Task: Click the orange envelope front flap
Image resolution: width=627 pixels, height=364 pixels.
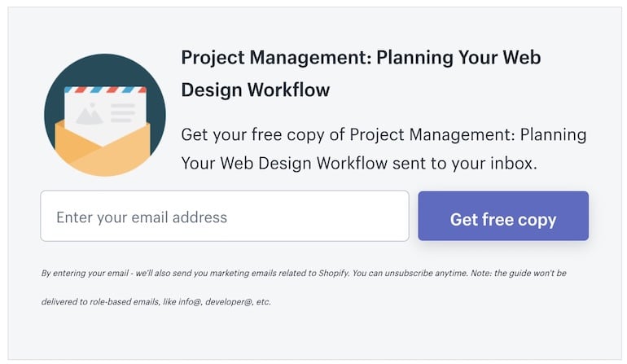Action: (x=104, y=156)
